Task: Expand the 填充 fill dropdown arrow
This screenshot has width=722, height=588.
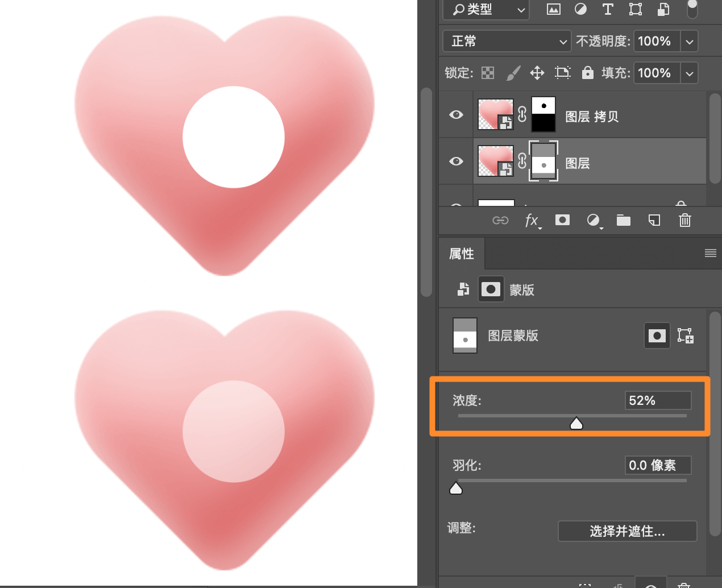Action: coord(689,73)
